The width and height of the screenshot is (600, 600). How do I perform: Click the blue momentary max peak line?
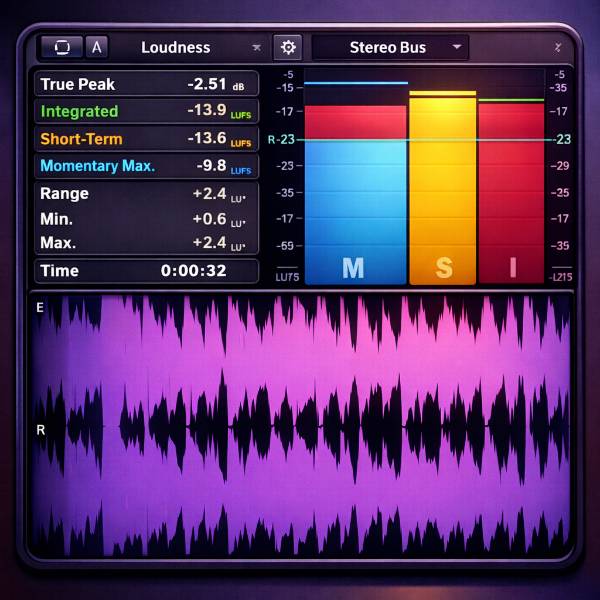click(x=356, y=83)
